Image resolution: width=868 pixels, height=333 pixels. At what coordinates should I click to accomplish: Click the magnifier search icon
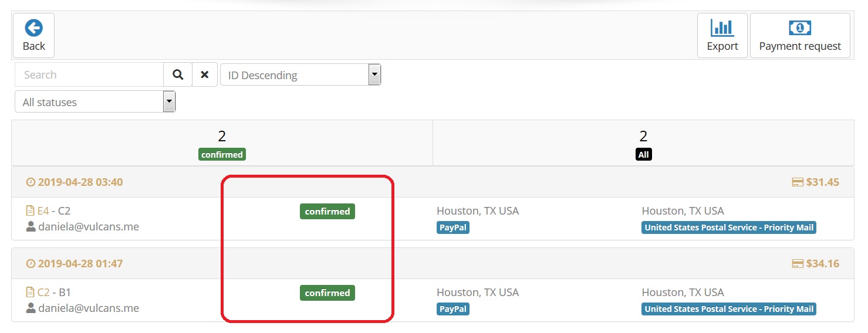[178, 74]
